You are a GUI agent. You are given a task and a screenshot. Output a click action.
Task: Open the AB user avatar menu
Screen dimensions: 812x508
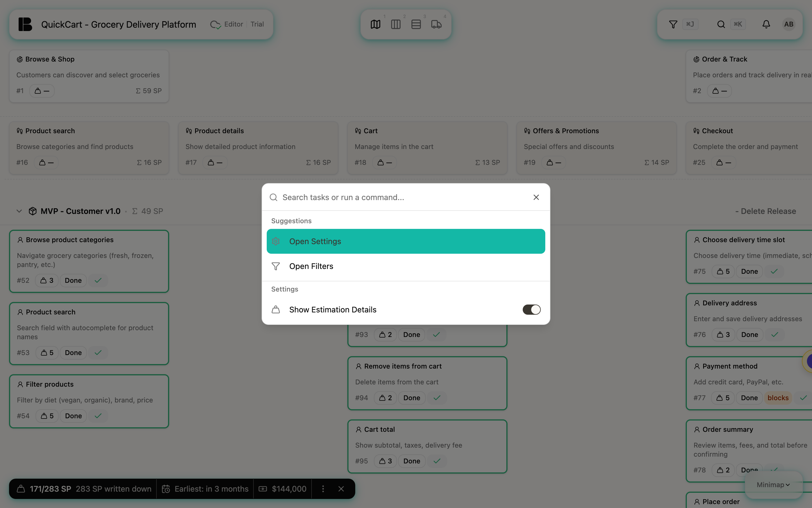point(789,24)
